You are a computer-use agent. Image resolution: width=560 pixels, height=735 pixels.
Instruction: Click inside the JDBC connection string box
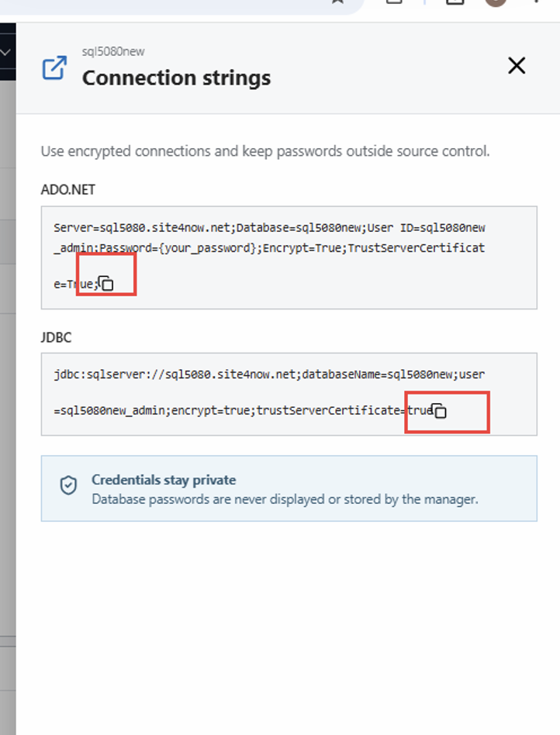[x=289, y=394]
